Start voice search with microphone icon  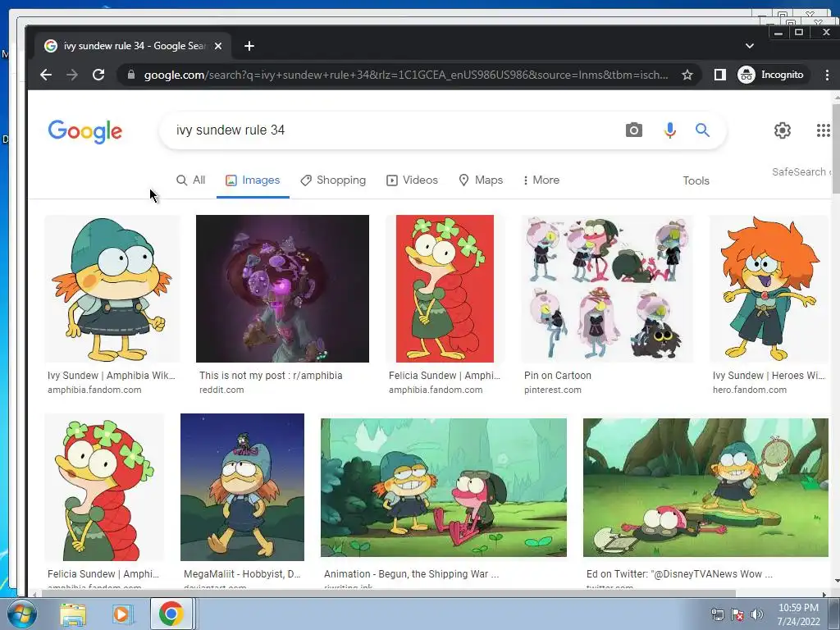tap(669, 130)
